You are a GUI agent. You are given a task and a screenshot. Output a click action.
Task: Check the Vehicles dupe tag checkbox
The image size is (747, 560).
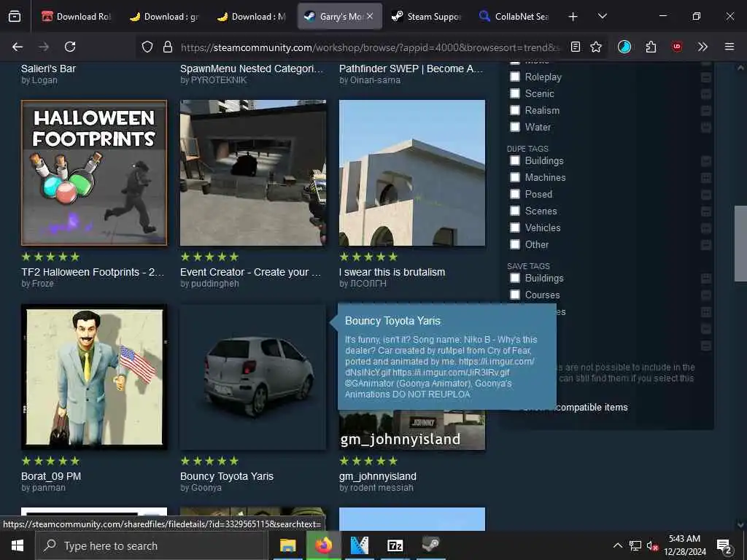[515, 227]
